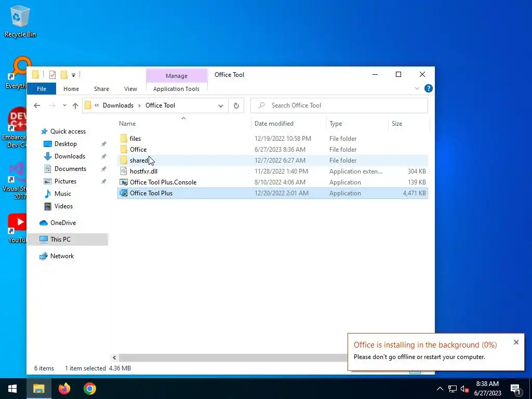Open the Everything search desktop shortcut
532x399 pixels.
click(16, 73)
